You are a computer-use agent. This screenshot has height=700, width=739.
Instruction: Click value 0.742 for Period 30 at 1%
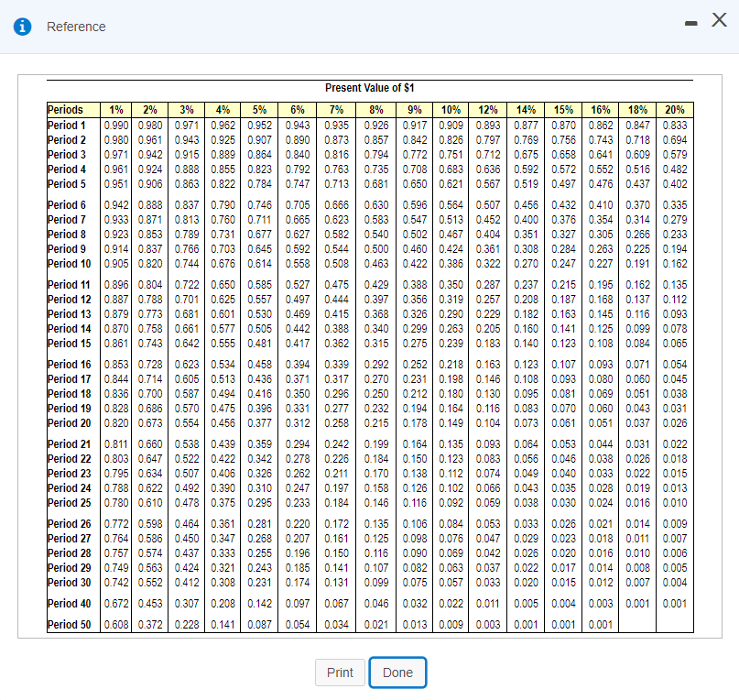pos(116,583)
